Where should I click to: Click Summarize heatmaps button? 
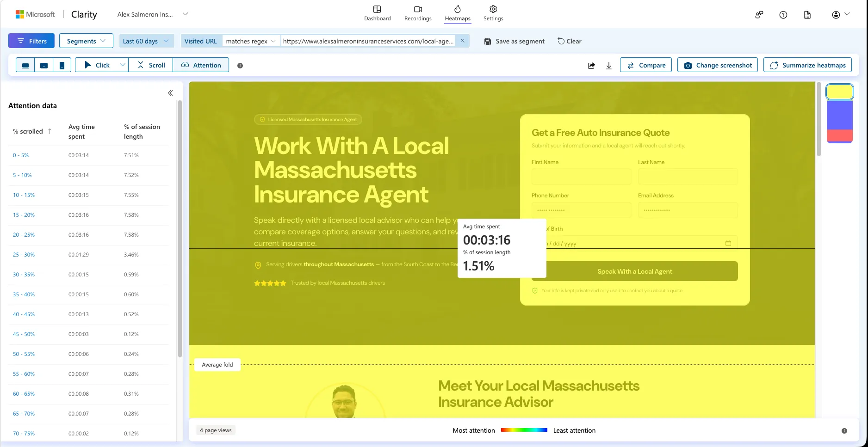[807, 65]
